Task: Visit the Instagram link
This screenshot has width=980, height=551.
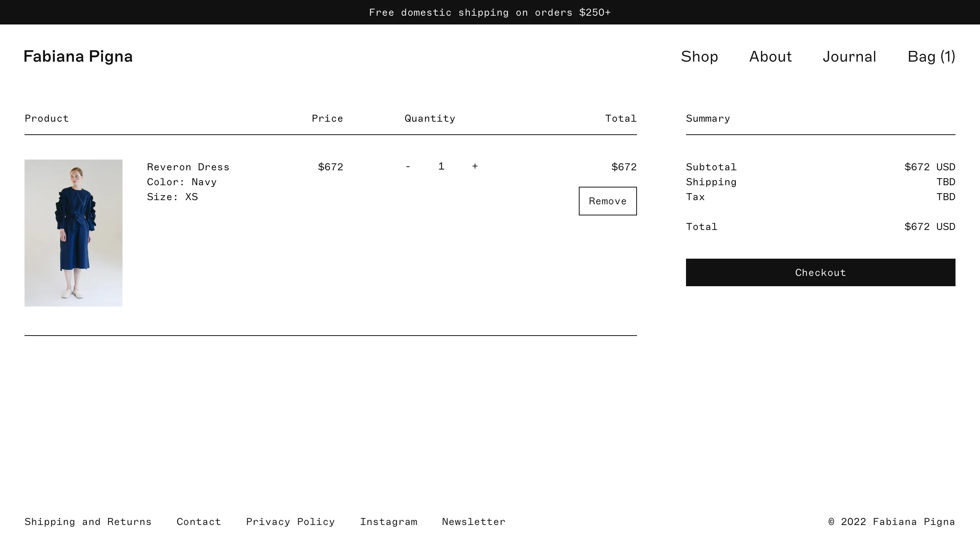Action: point(389,522)
